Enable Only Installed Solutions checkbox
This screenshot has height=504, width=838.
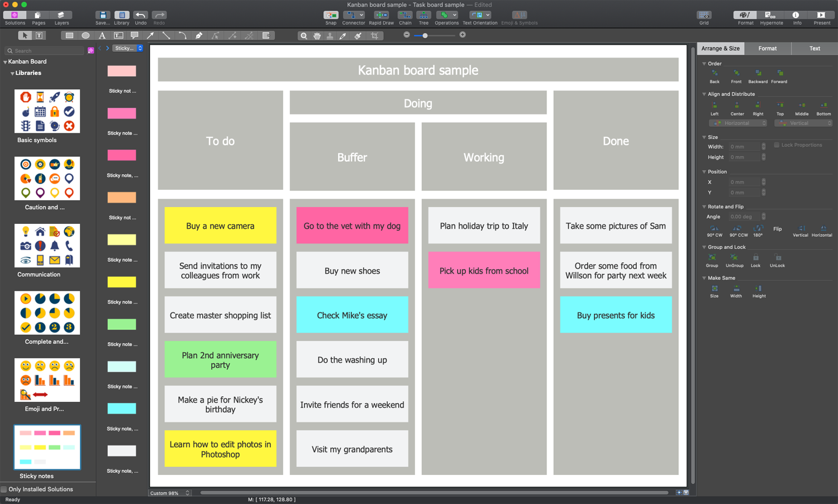(x=4, y=489)
